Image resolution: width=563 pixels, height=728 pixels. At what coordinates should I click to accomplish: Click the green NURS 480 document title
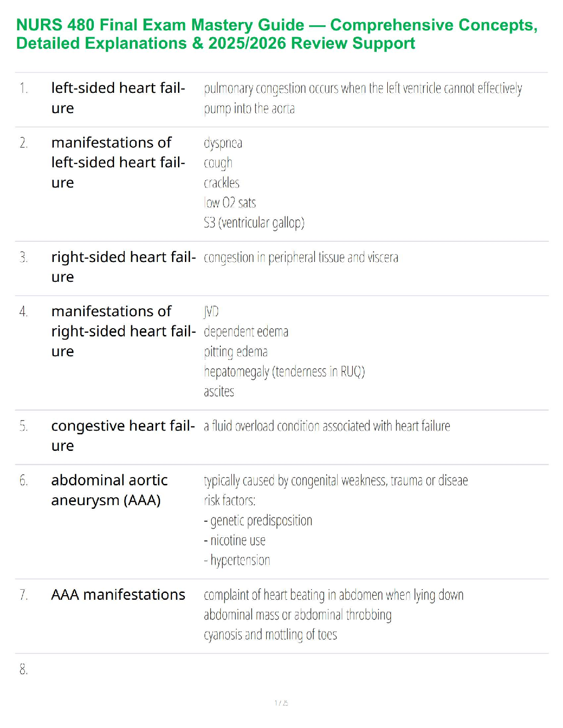[x=276, y=34]
